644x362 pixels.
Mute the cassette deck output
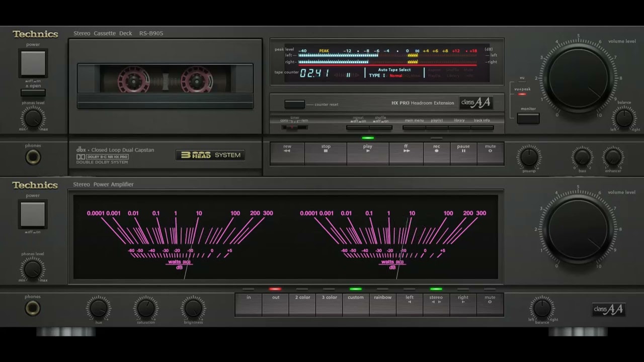tap(490, 153)
